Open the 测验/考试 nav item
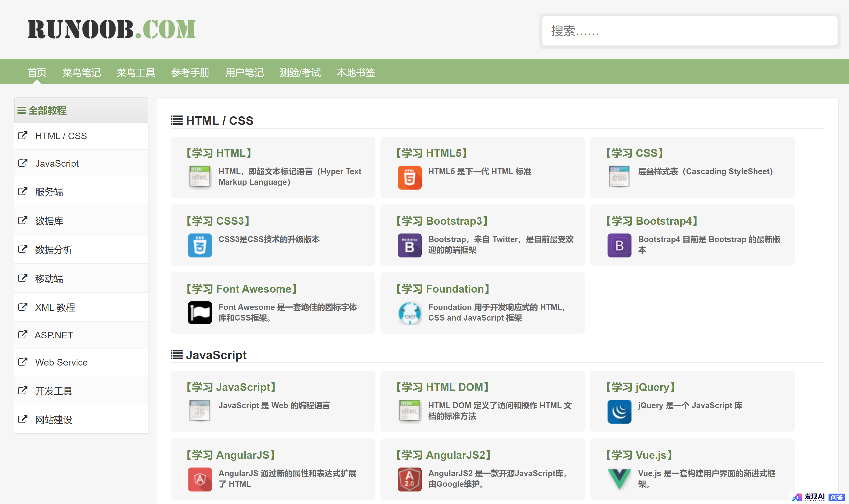Viewport: 849px width, 504px height. [x=300, y=72]
